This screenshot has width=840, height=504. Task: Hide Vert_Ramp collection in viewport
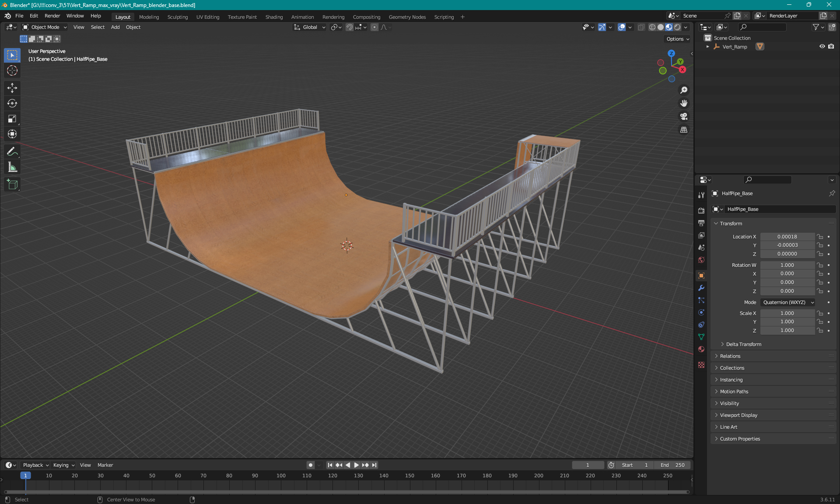(822, 46)
